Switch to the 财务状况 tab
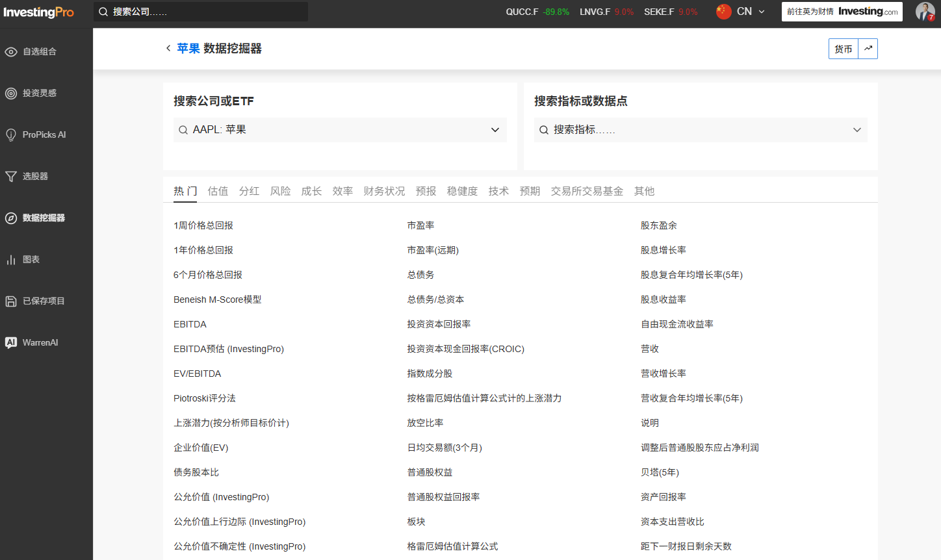941x560 pixels. pyautogui.click(x=384, y=191)
